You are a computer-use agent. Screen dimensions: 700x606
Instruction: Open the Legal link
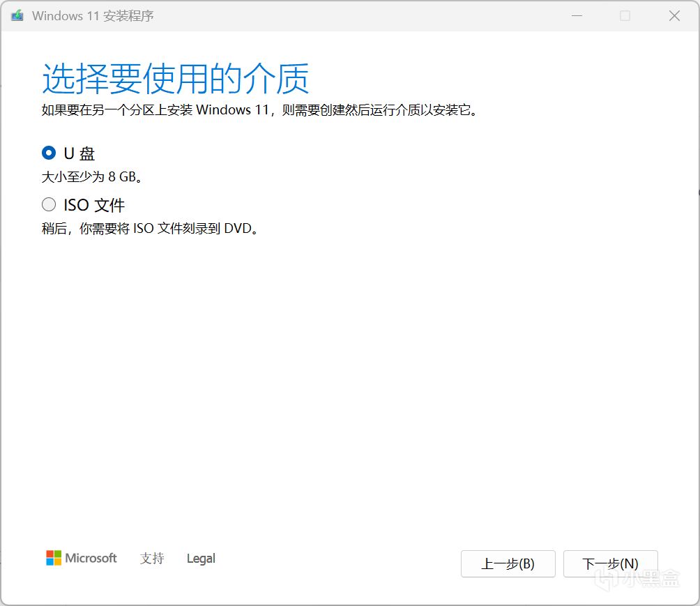pyautogui.click(x=201, y=558)
